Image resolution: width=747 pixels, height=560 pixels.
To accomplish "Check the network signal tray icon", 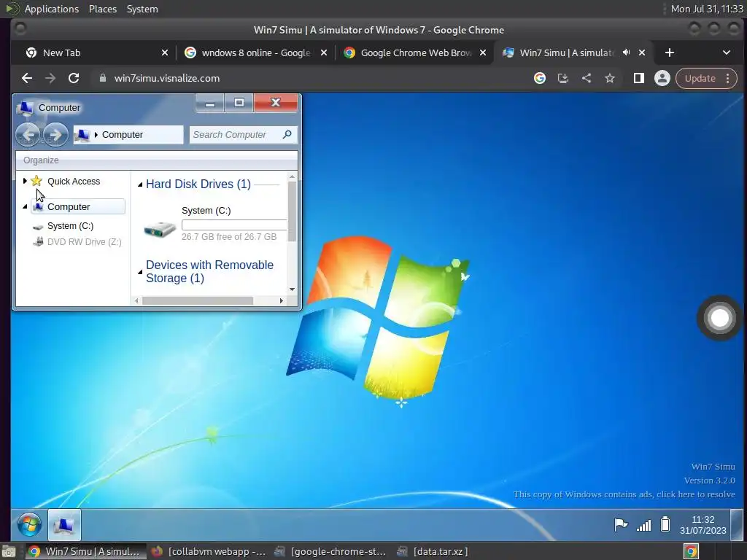I will (x=643, y=525).
